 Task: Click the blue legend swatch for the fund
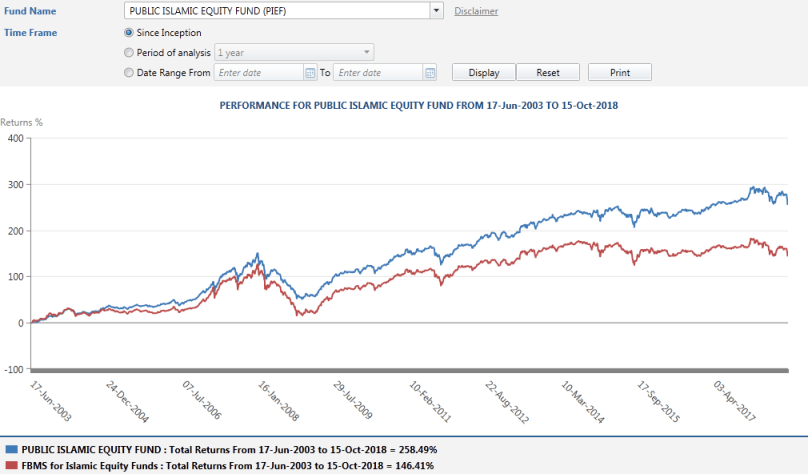(10, 450)
